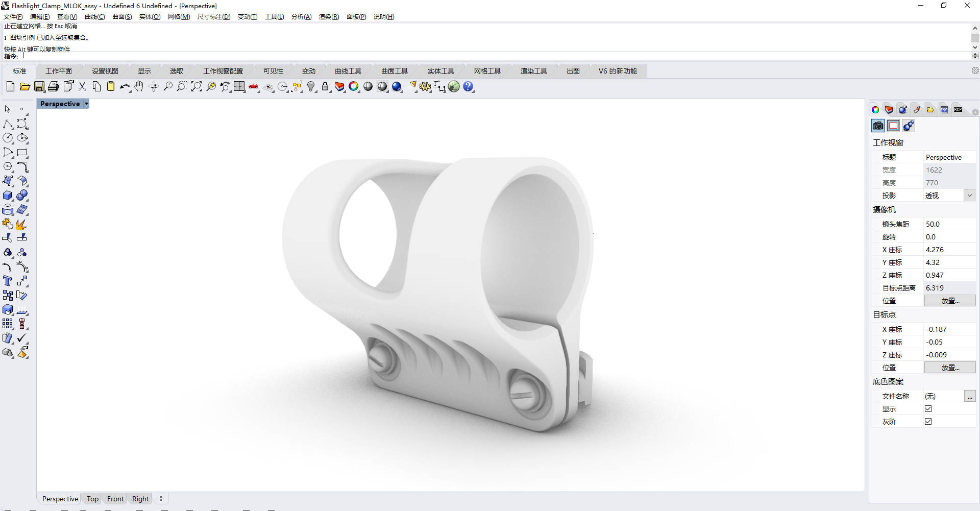Save the model with the floppy disk icon
The width and height of the screenshot is (980, 511).
click(39, 87)
